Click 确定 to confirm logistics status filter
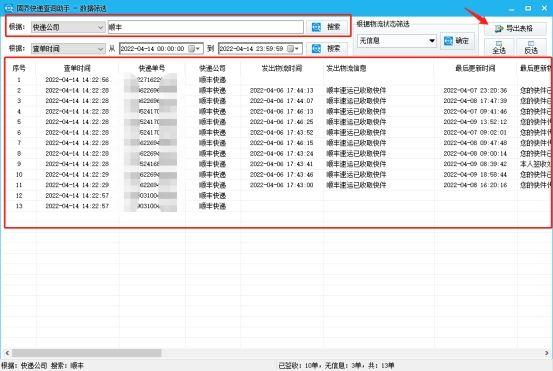 pos(457,41)
